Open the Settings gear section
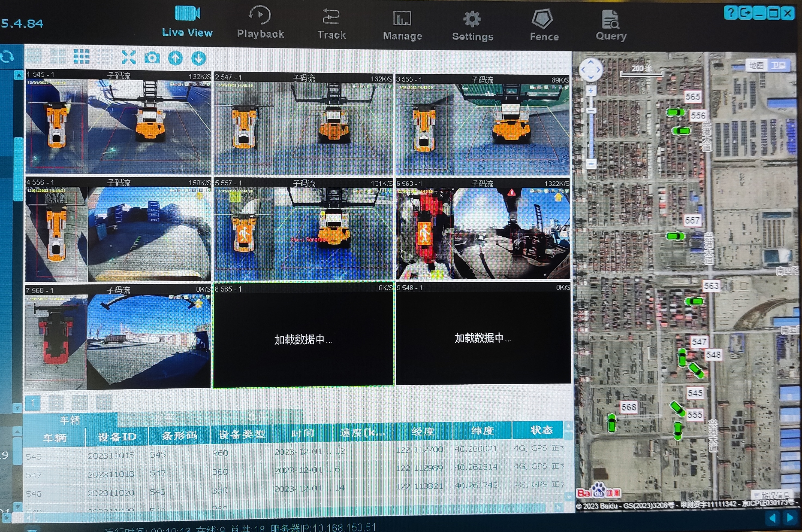This screenshot has width=802, height=532. pyautogui.click(x=472, y=26)
